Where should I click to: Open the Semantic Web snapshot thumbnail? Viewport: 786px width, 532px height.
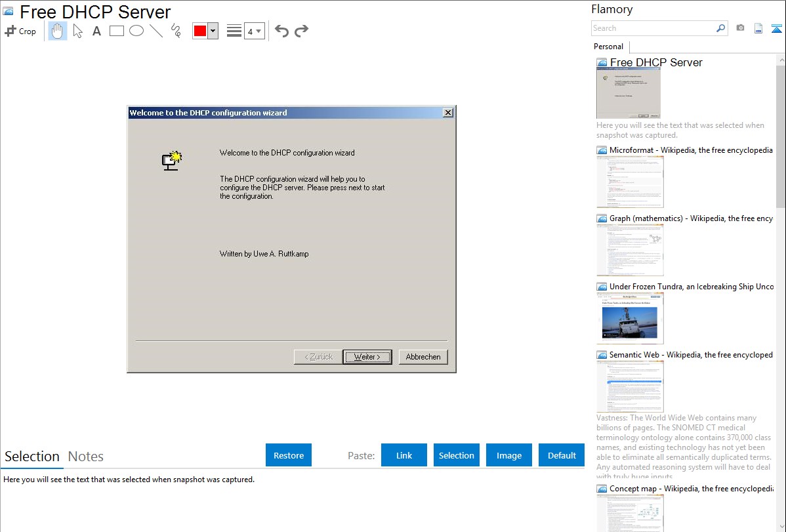pos(630,386)
